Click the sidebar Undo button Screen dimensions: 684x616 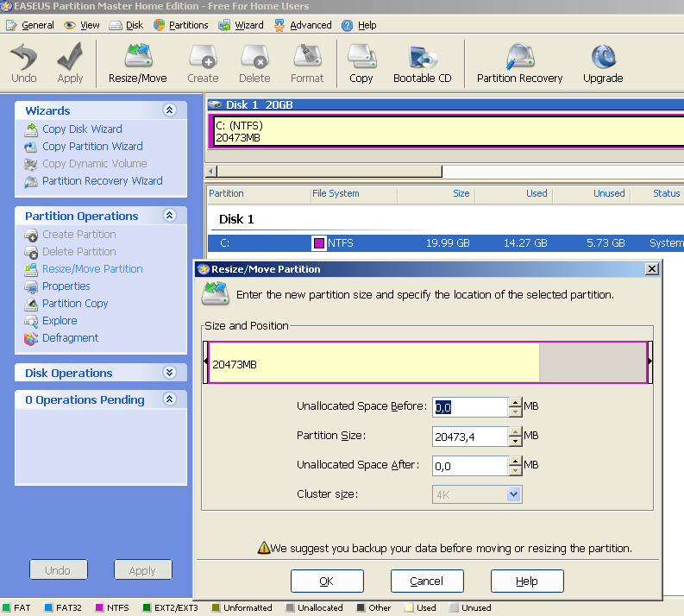tap(59, 569)
